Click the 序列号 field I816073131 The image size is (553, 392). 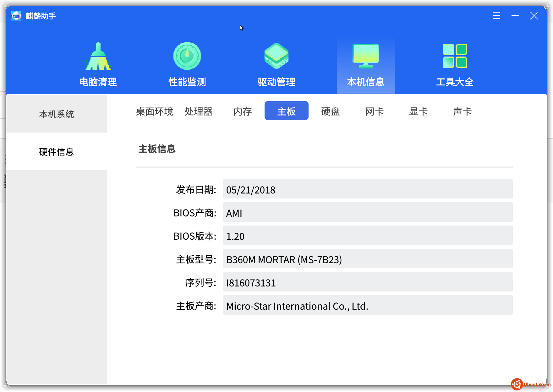click(368, 282)
